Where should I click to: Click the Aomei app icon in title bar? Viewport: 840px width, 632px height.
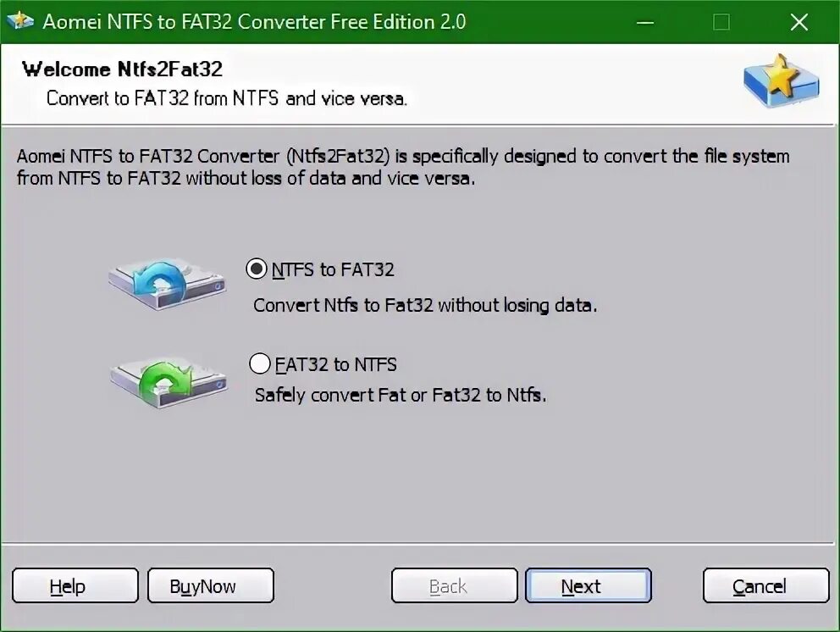click(20, 21)
